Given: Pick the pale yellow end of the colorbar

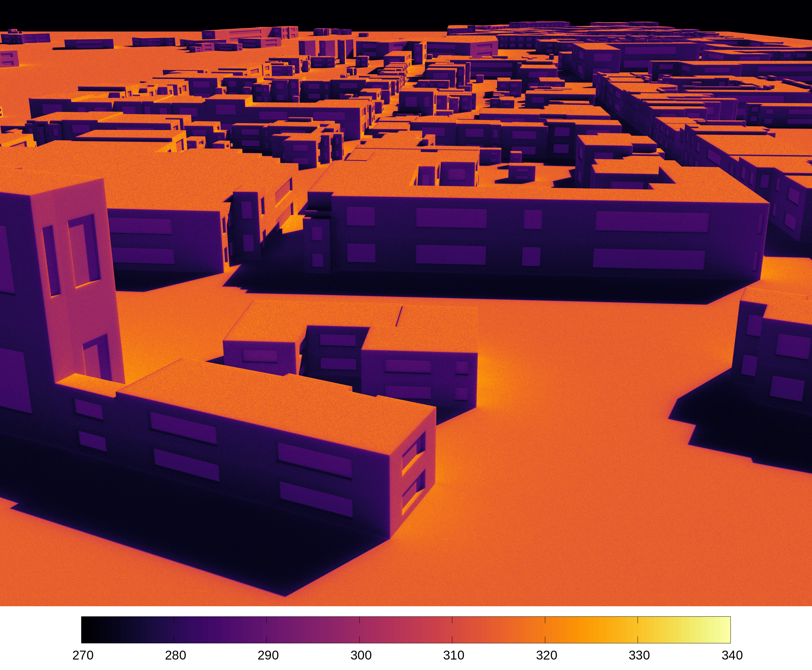Looking at the screenshot, I should (x=725, y=630).
